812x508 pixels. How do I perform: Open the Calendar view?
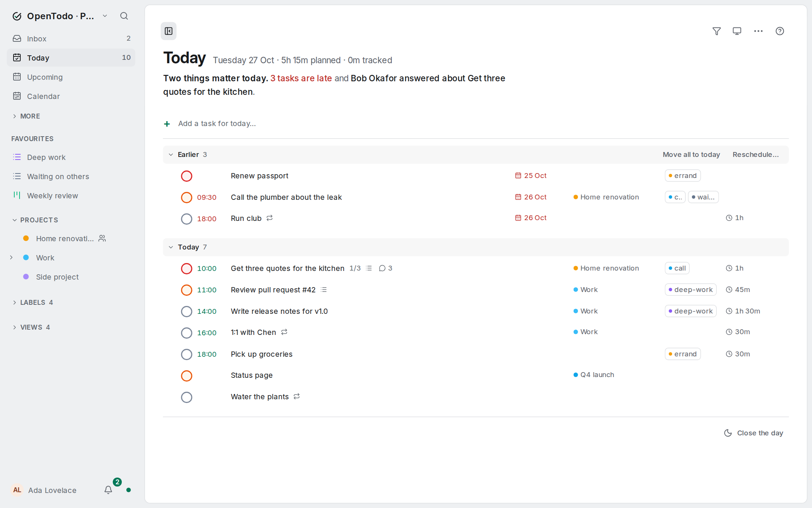[x=71, y=96]
